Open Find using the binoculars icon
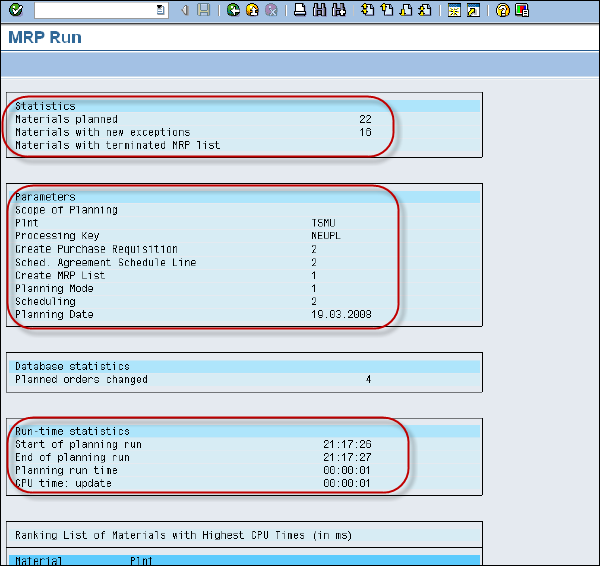Screen dimensions: 600x566 click(x=319, y=10)
